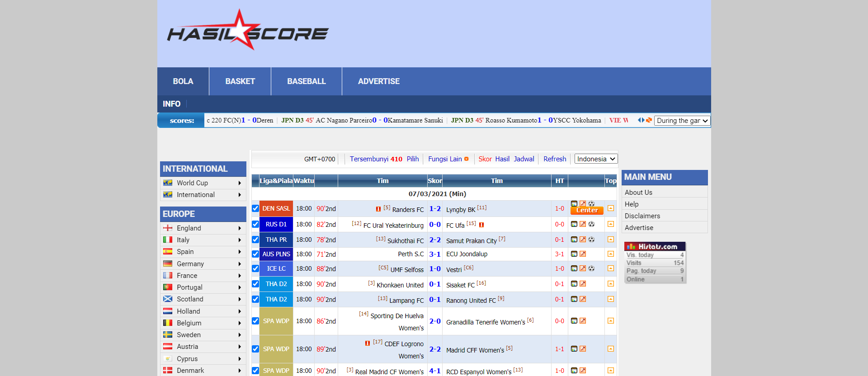Uncheck the DEN SASL match checkbox
Image resolution: width=868 pixels, height=376 pixels.
coord(255,208)
